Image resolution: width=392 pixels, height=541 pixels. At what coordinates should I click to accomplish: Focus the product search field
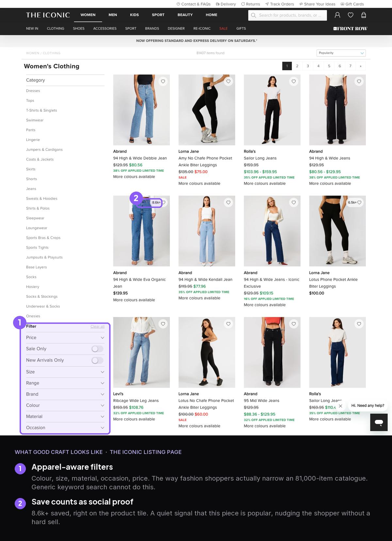[x=287, y=15]
